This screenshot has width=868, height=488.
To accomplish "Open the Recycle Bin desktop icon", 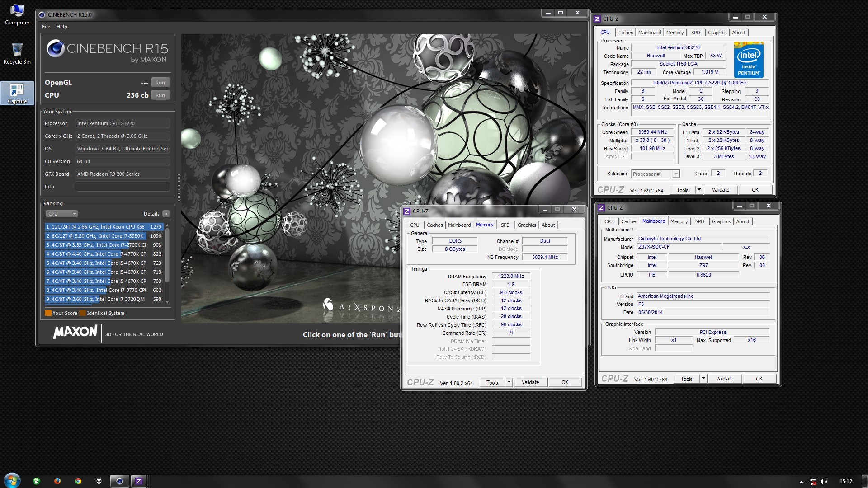I will tap(17, 54).
